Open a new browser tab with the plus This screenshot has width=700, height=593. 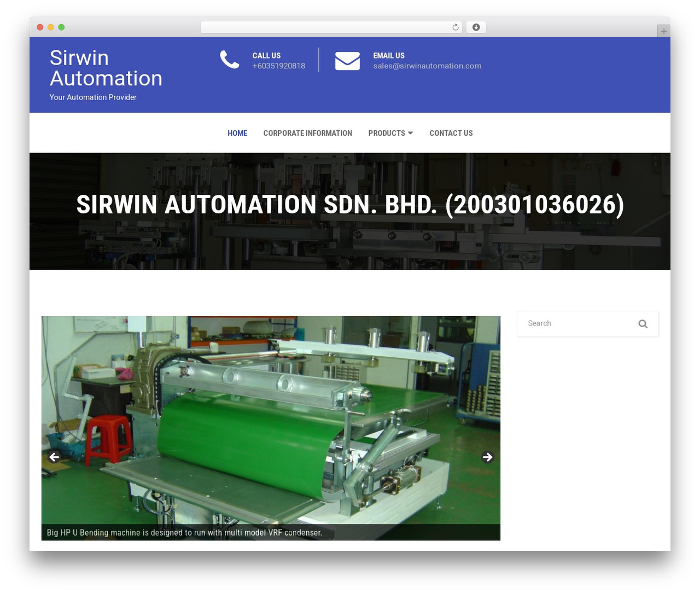pos(663,31)
